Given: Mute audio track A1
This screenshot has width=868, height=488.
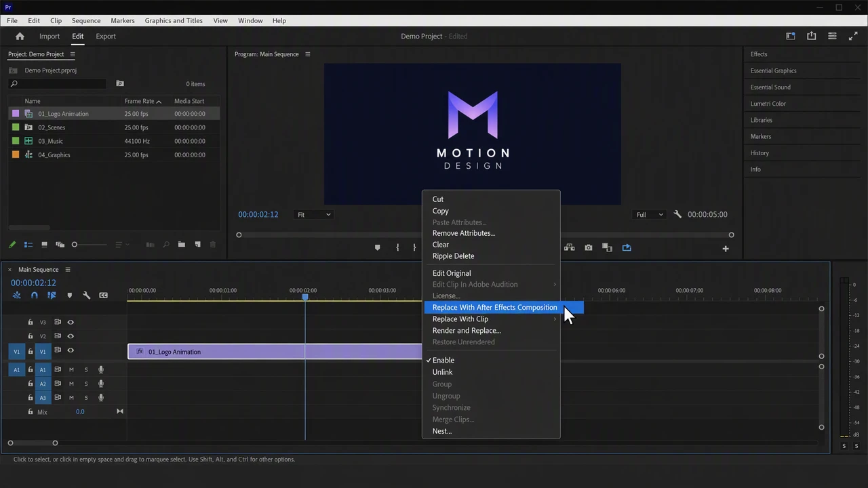Looking at the screenshot, I should click(71, 370).
